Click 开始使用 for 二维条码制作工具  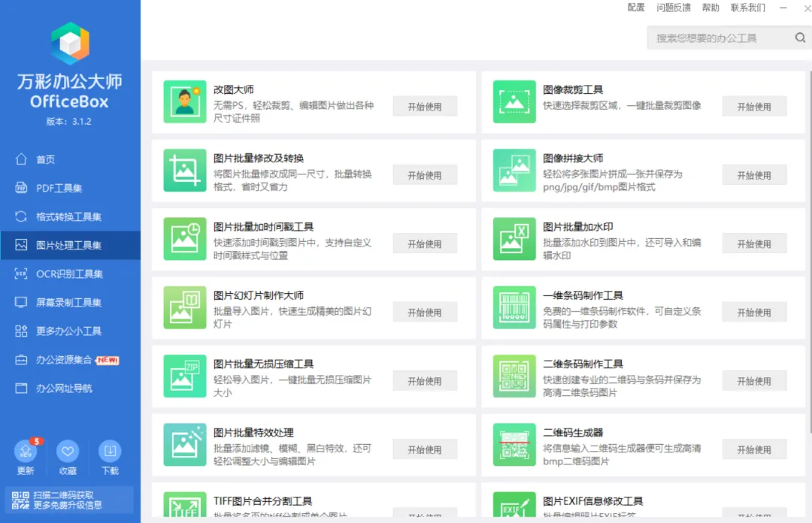[754, 381]
